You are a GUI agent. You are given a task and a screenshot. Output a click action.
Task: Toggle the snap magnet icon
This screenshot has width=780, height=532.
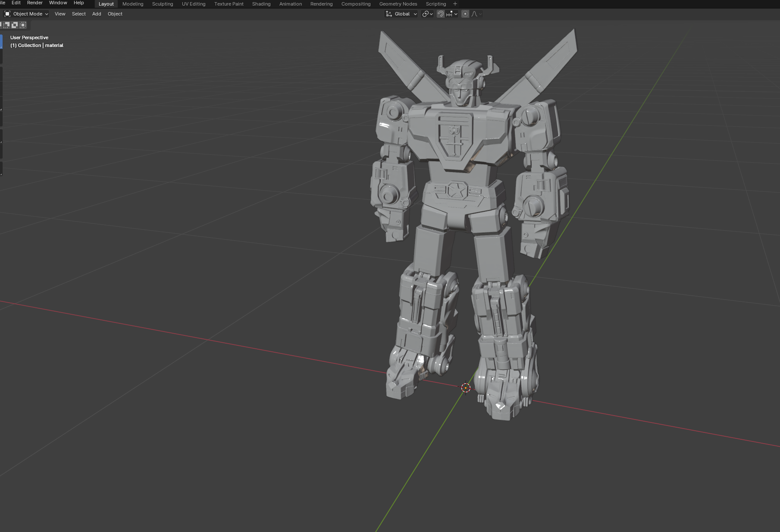click(440, 14)
